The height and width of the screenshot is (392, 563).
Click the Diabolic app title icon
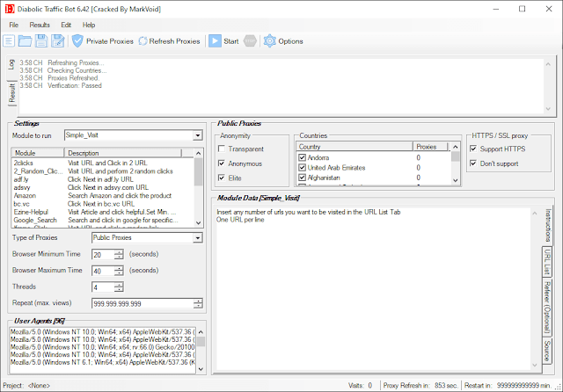10,9
